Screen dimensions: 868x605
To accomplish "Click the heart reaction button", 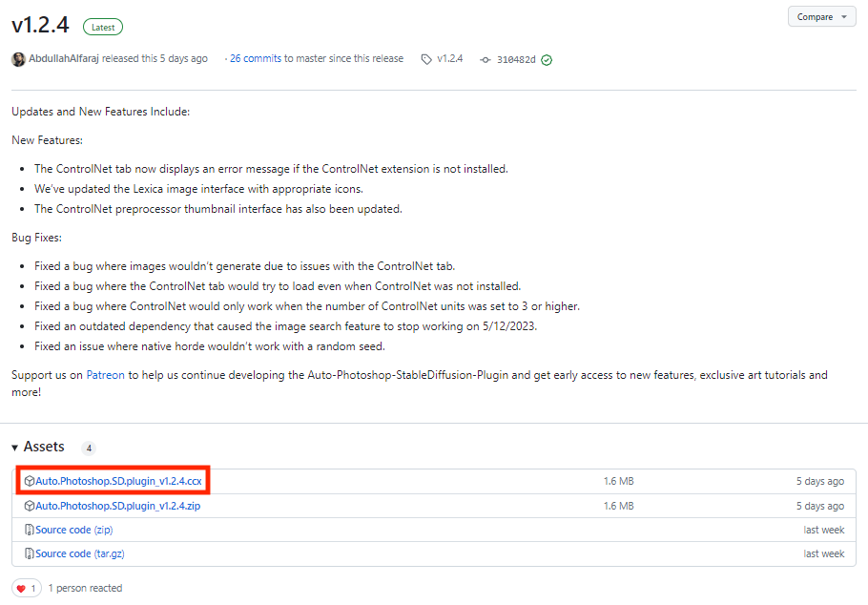I will click(27, 588).
